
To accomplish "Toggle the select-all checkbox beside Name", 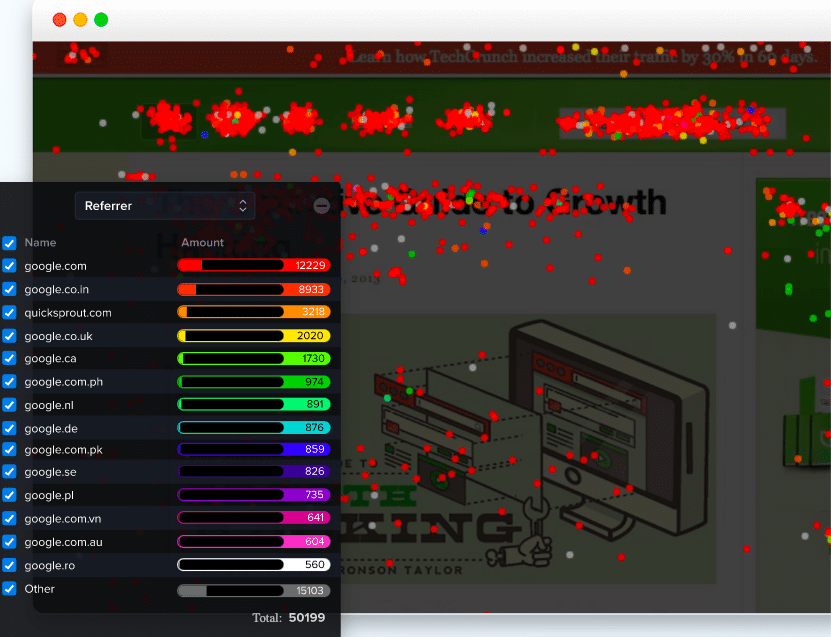I will tap(9, 243).
